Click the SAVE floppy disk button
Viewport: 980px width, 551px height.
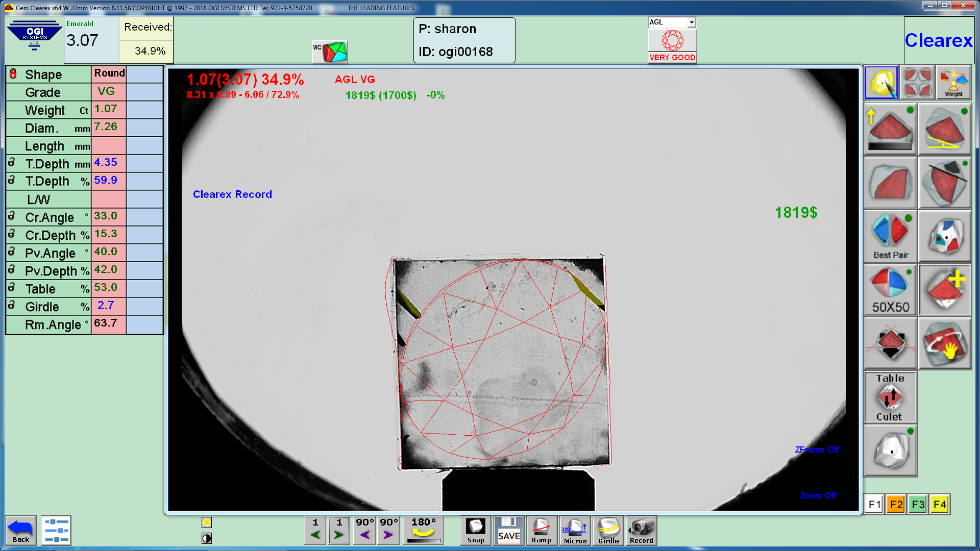coord(508,531)
